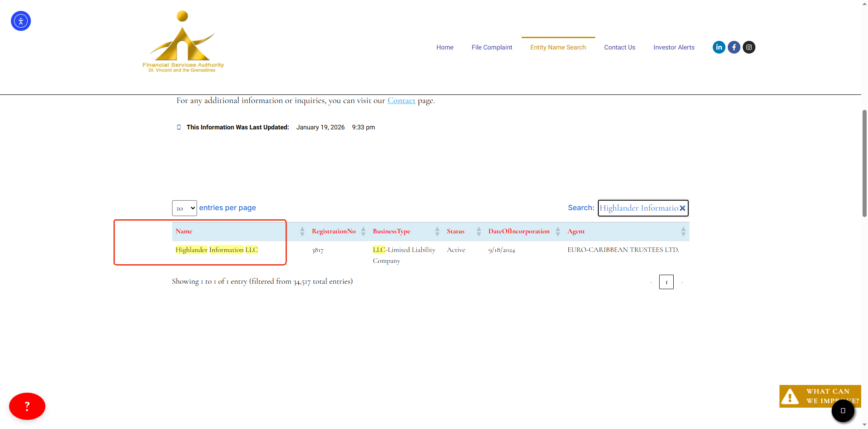
Task: Click the page vertical scrollbar thumb
Action: tap(864, 163)
